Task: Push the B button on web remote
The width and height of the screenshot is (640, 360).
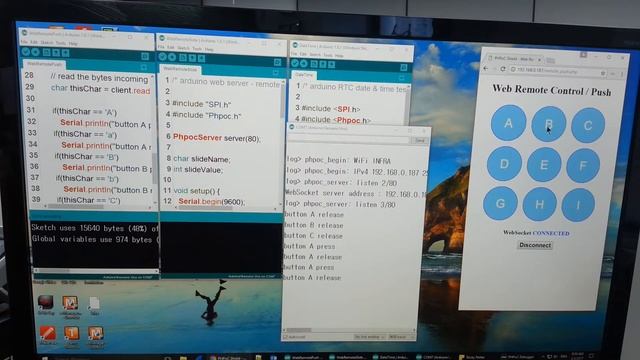Action: (548, 124)
